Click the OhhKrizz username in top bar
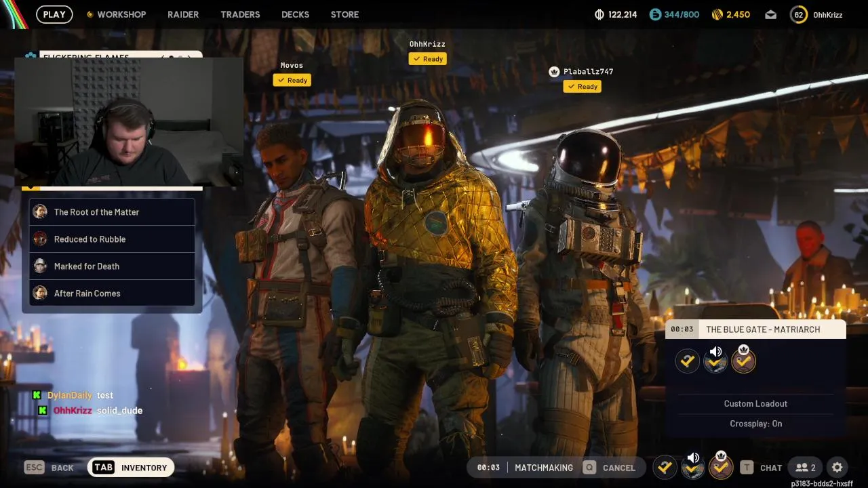 [827, 14]
